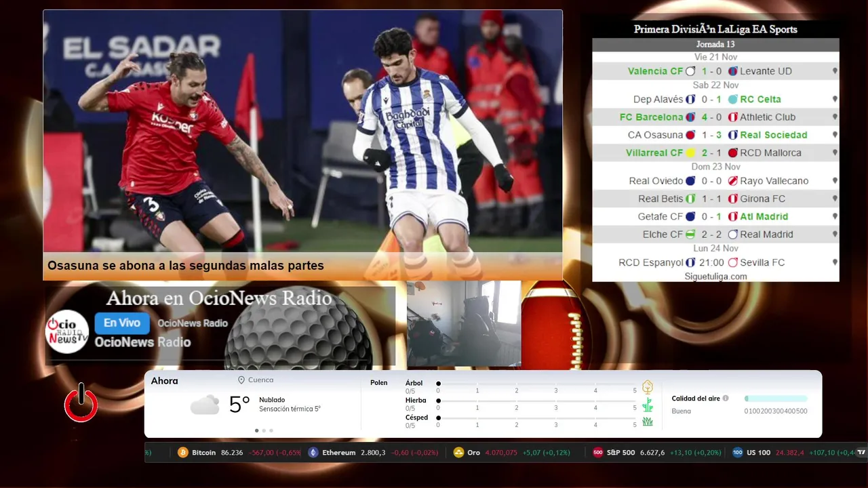Click the Villarreal CF yellow crest
The width and height of the screenshot is (868, 488).
click(x=690, y=153)
